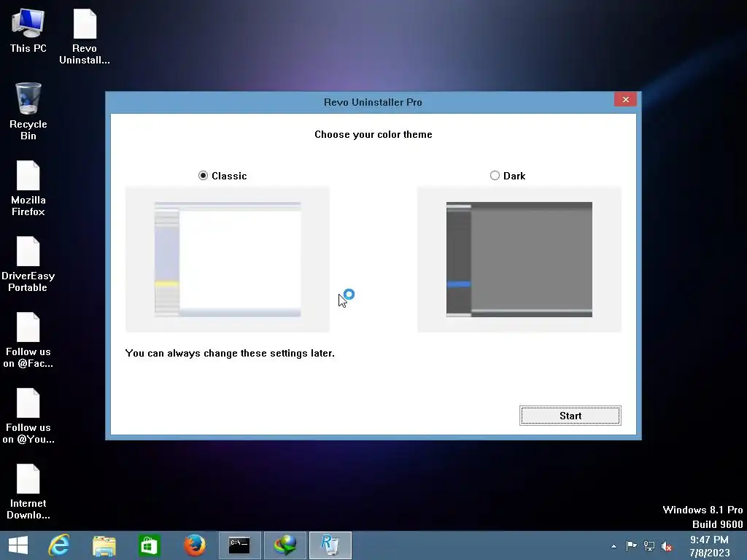747x560 pixels.
Task: Select the DriverEasy Portable desktop file
Action: (x=28, y=264)
